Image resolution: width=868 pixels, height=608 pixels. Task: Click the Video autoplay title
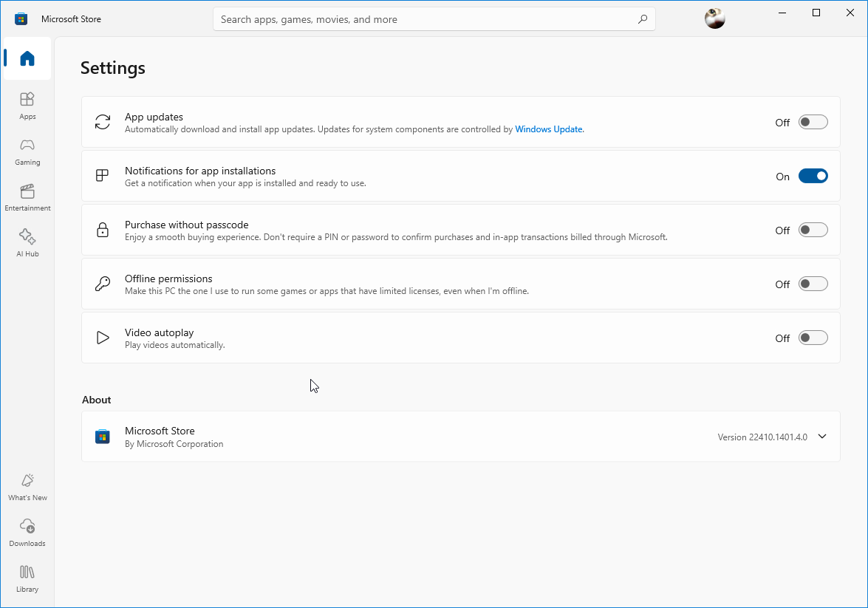[159, 332]
